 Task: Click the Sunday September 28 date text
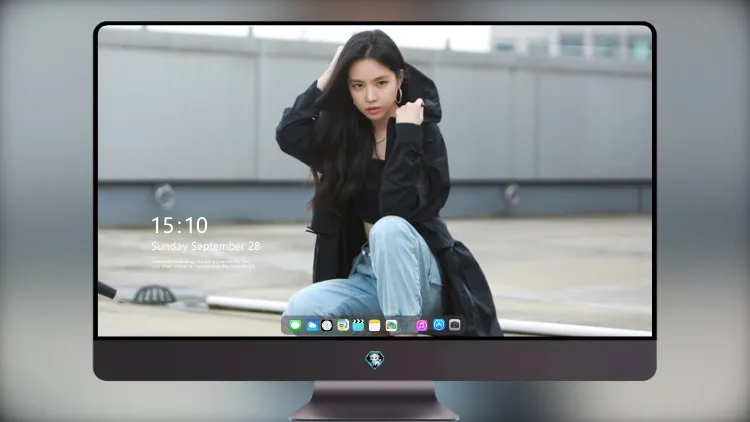tap(206, 246)
